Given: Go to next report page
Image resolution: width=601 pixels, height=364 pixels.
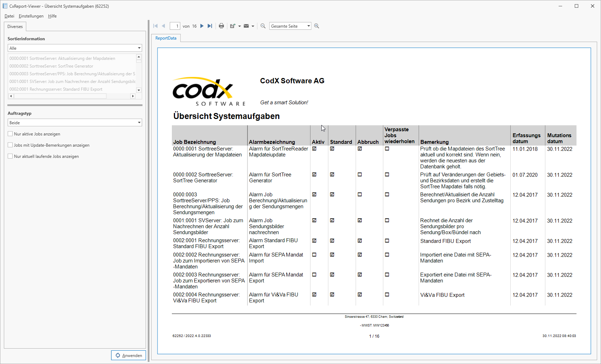Looking at the screenshot, I should pos(202,26).
